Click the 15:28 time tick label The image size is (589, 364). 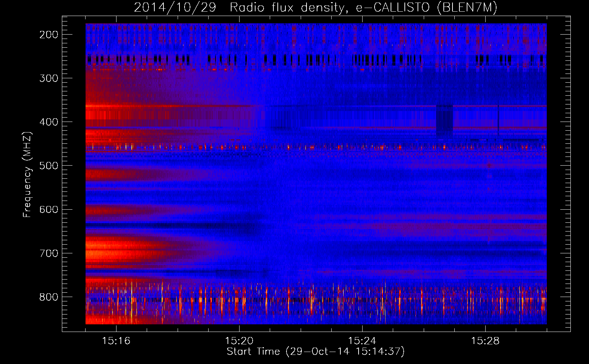click(485, 341)
